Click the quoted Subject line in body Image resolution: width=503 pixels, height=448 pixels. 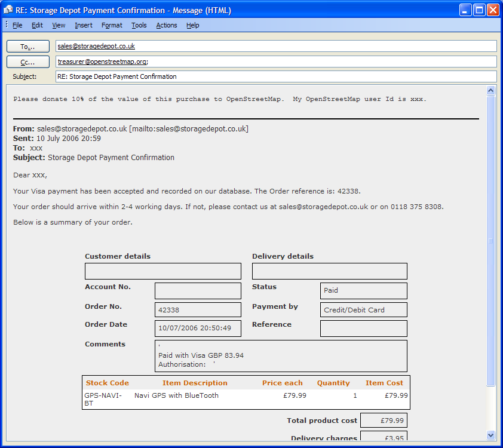pyautogui.click(x=94, y=158)
